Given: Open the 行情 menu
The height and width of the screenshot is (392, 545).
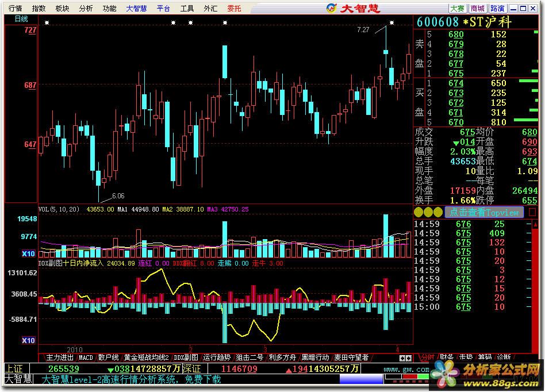Looking at the screenshot, I should [14, 8].
